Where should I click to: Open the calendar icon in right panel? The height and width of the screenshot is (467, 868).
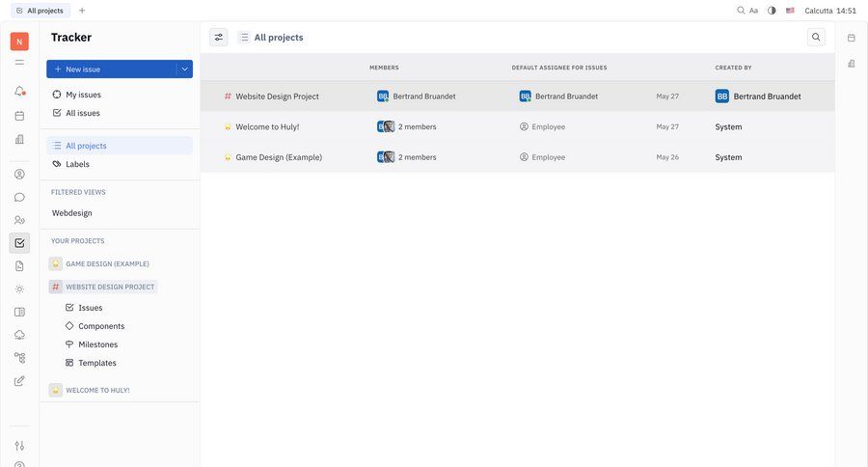coord(852,38)
